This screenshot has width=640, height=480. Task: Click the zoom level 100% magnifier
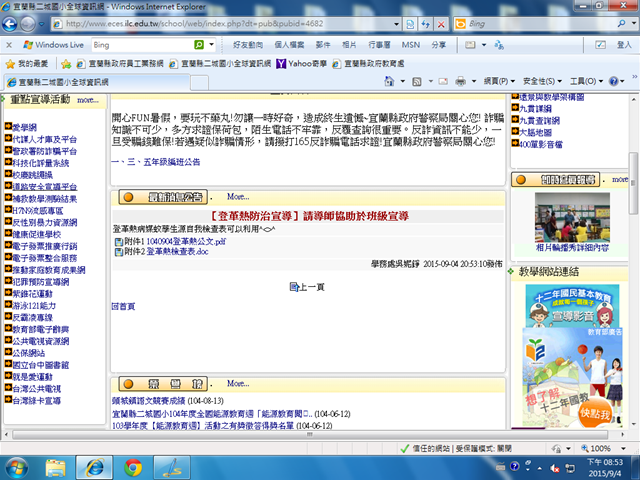coord(585,448)
